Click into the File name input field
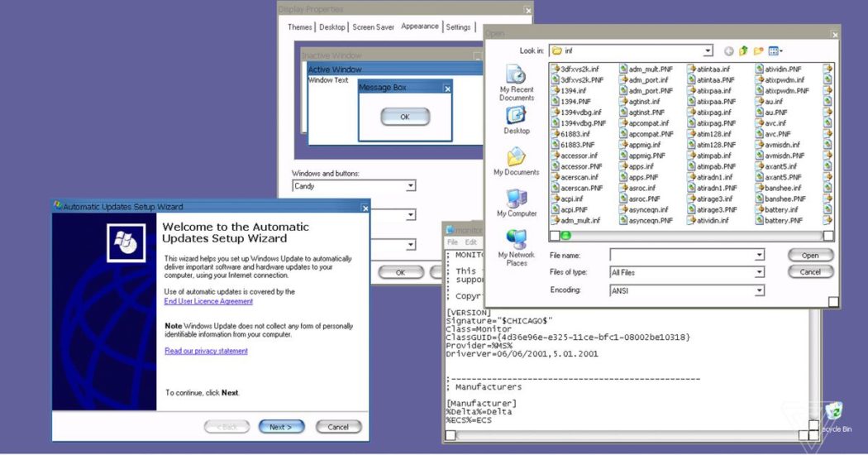Viewport: 868px width, 455px height. click(687, 255)
